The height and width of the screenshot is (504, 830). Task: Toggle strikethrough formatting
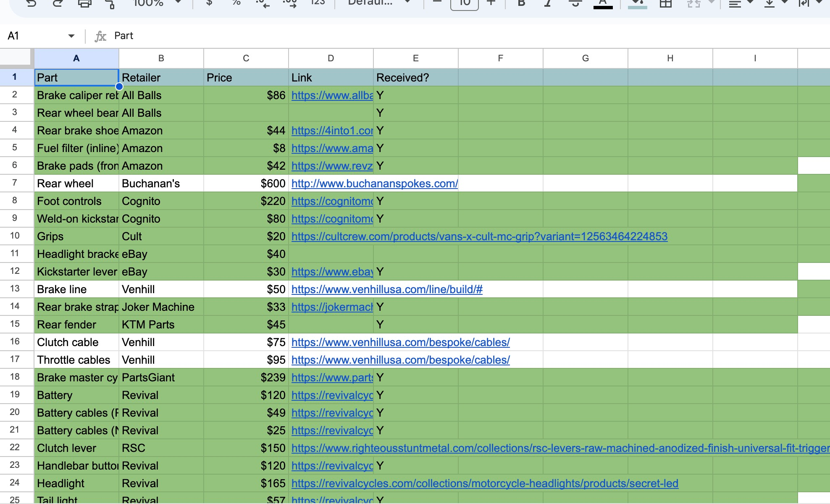click(x=575, y=3)
